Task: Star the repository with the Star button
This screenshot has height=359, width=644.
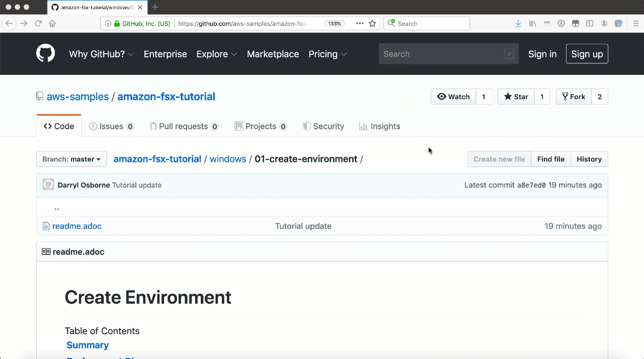Action: click(x=516, y=97)
